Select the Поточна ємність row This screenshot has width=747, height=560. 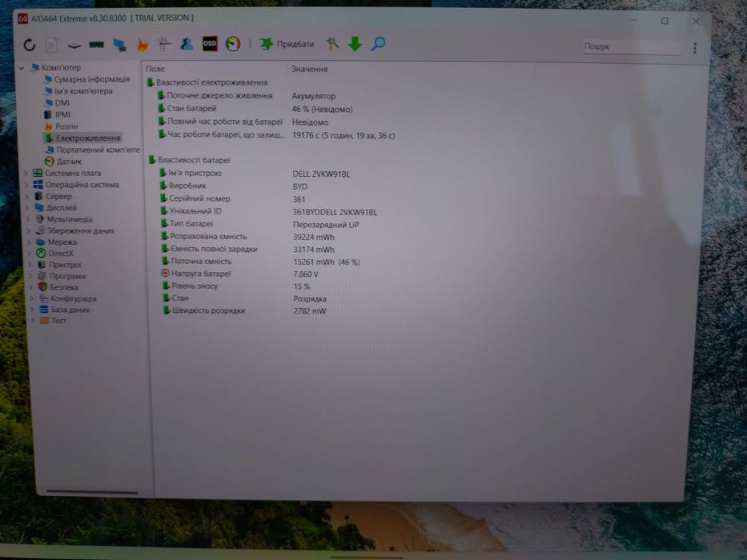point(260,262)
